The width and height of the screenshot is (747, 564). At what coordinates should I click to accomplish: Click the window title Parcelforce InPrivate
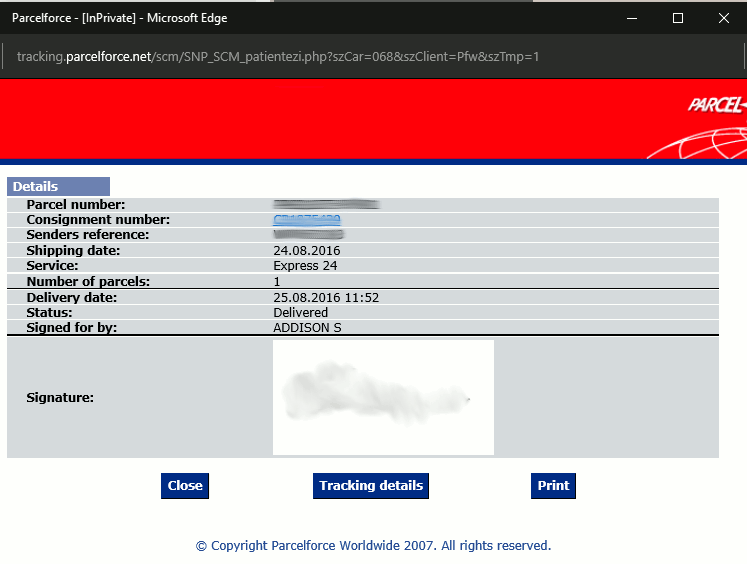(x=120, y=18)
